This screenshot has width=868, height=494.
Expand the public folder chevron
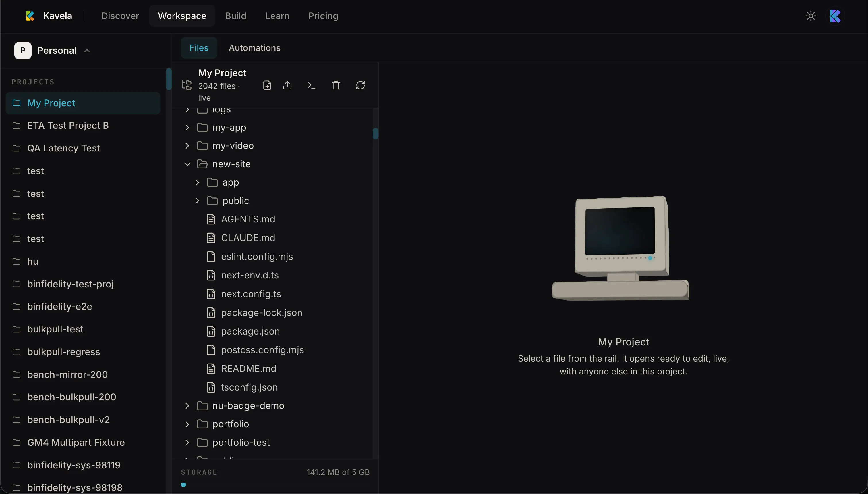pos(197,201)
